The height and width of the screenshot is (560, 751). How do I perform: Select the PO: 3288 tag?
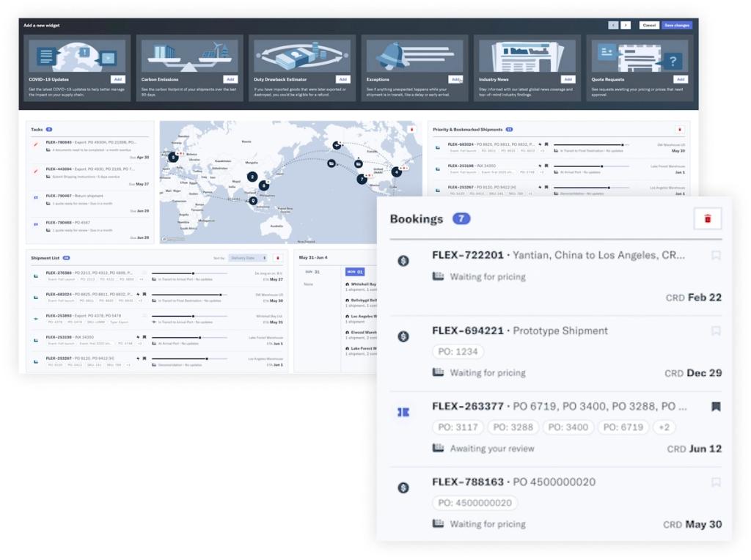pyautogui.click(x=513, y=427)
